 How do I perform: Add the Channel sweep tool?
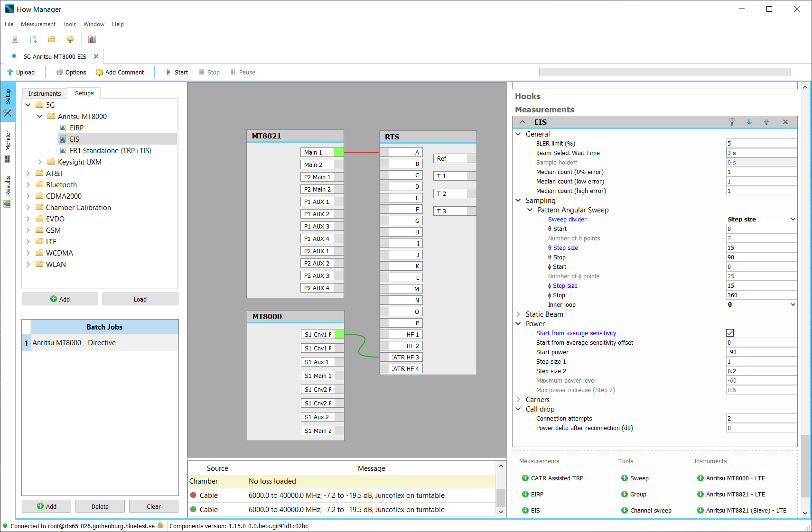tap(646, 510)
